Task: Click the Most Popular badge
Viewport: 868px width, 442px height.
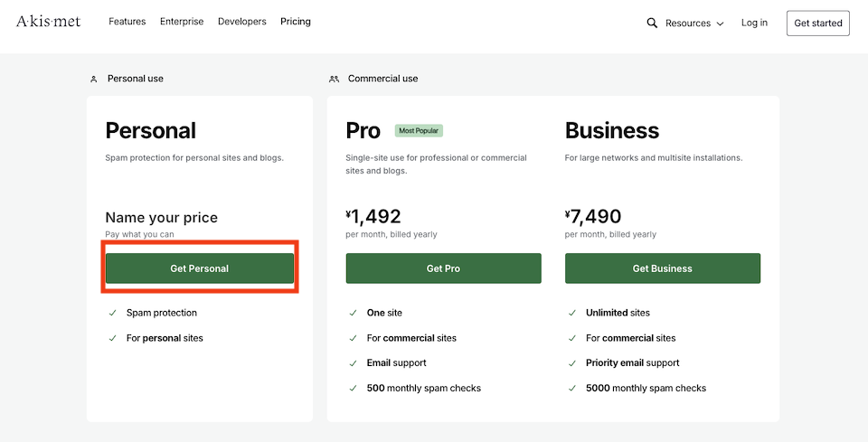Action: pyautogui.click(x=419, y=131)
